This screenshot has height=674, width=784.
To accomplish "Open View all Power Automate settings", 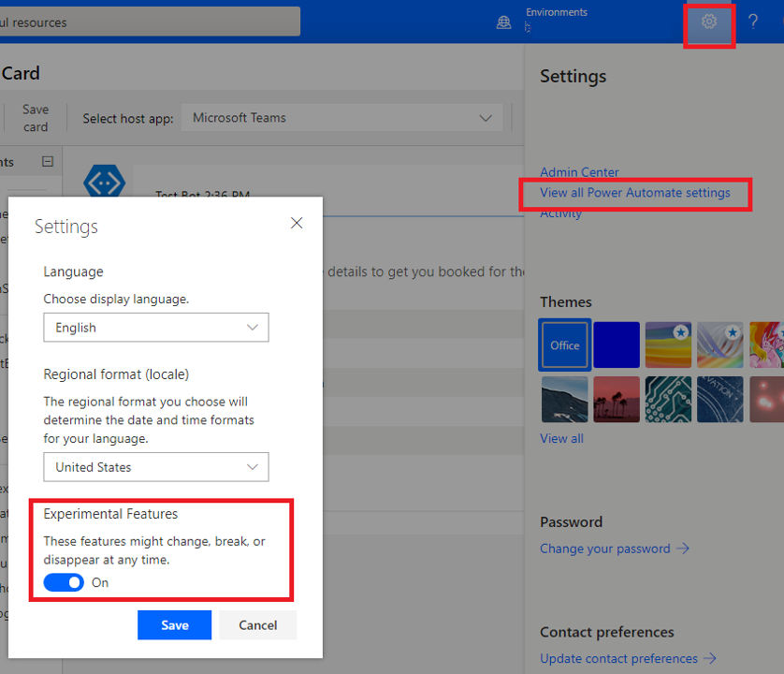I will tap(635, 193).
